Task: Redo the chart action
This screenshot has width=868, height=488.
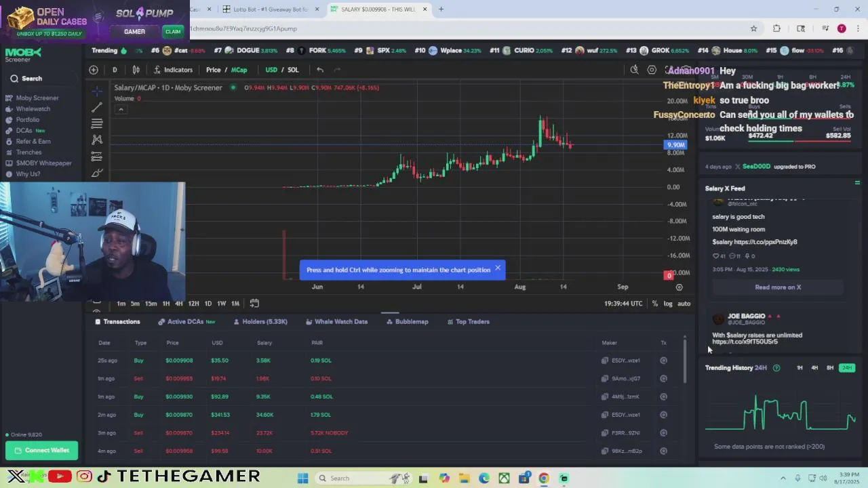Action: tap(337, 70)
